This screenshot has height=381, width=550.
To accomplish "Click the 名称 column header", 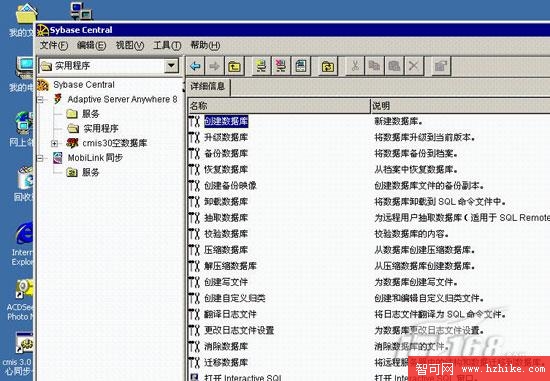I will point(279,106).
